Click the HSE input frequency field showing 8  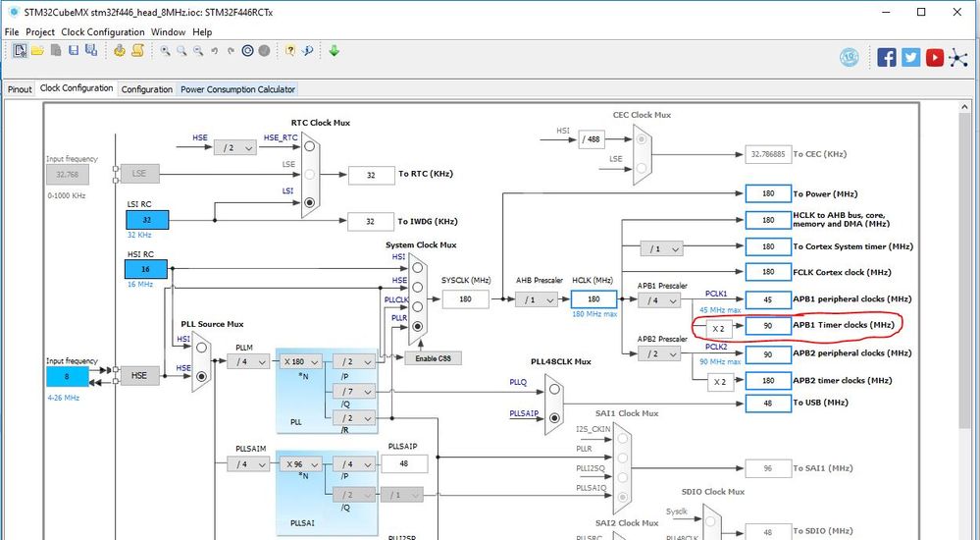[68, 377]
